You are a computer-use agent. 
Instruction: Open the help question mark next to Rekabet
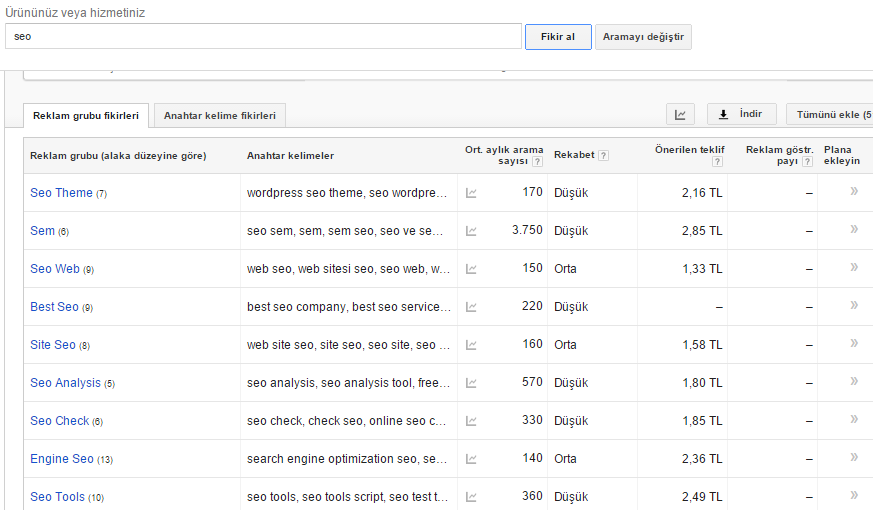[x=603, y=155]
